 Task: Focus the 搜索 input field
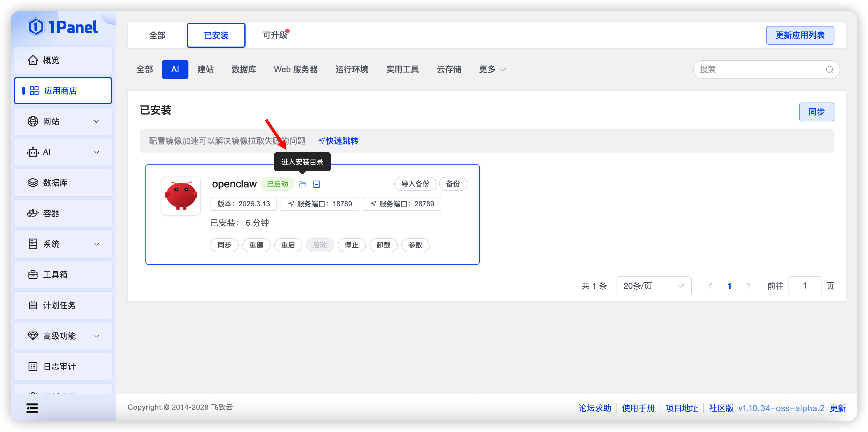(758, 70)
